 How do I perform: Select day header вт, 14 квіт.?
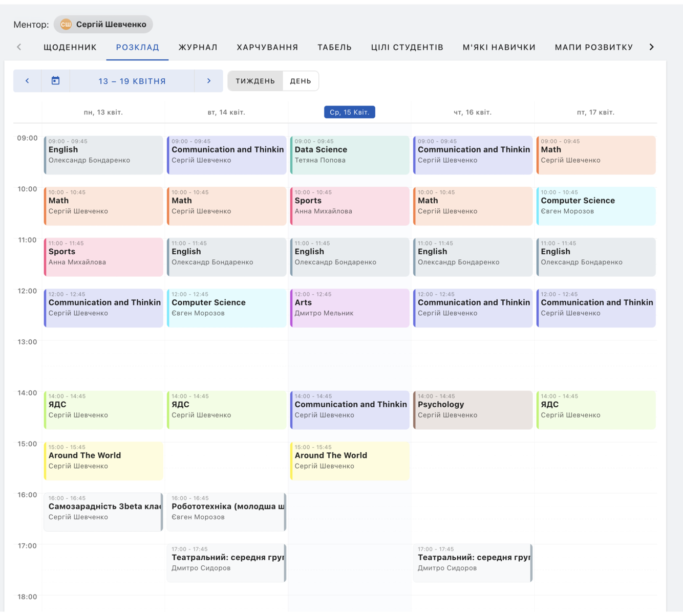(x=226, y=112)
